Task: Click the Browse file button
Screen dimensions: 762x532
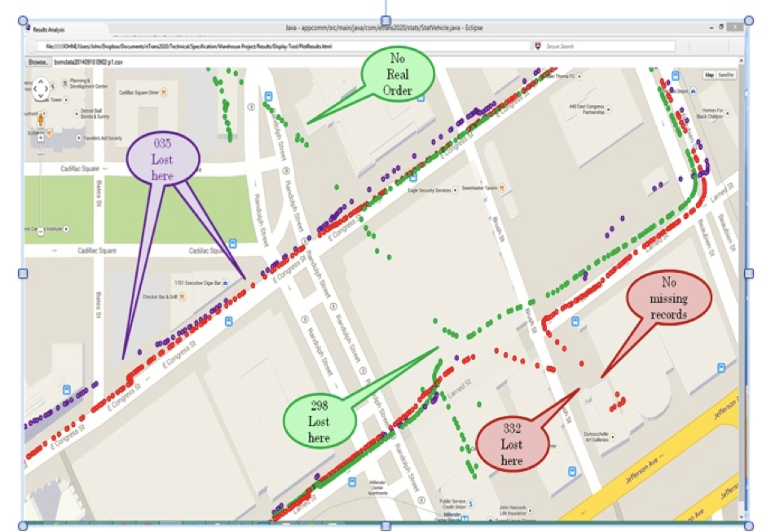Action: click(38, 62)
